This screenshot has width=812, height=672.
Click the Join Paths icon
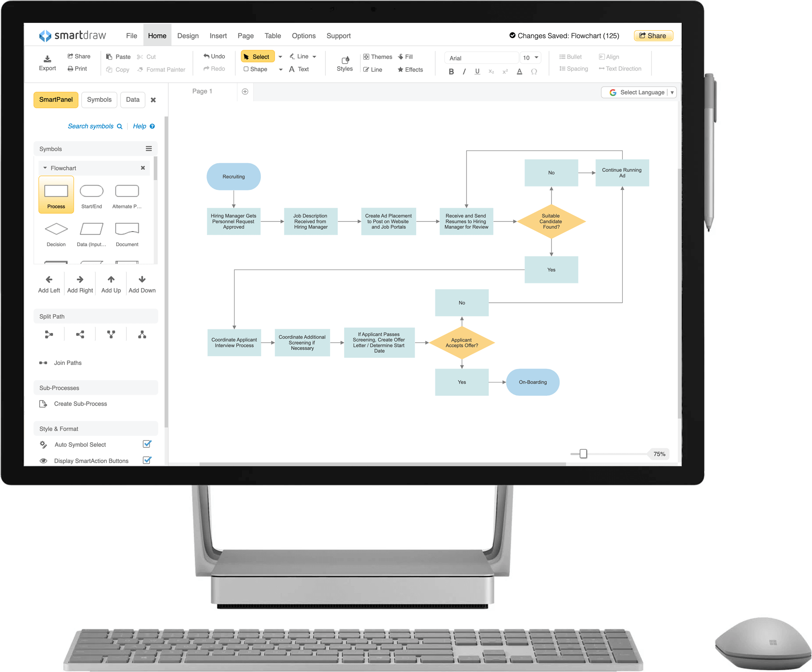click(43, 363)
